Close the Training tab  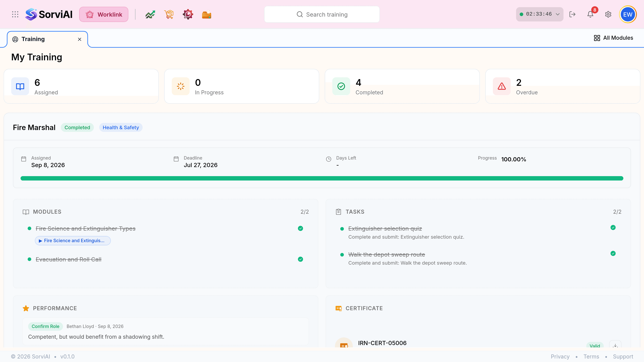[x=79, y=39]
